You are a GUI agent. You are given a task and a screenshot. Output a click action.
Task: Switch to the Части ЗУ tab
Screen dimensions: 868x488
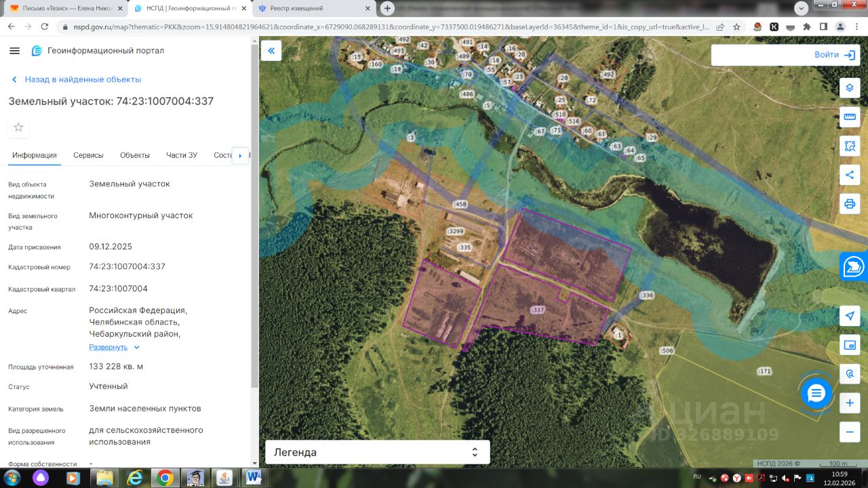click(182, 155)
